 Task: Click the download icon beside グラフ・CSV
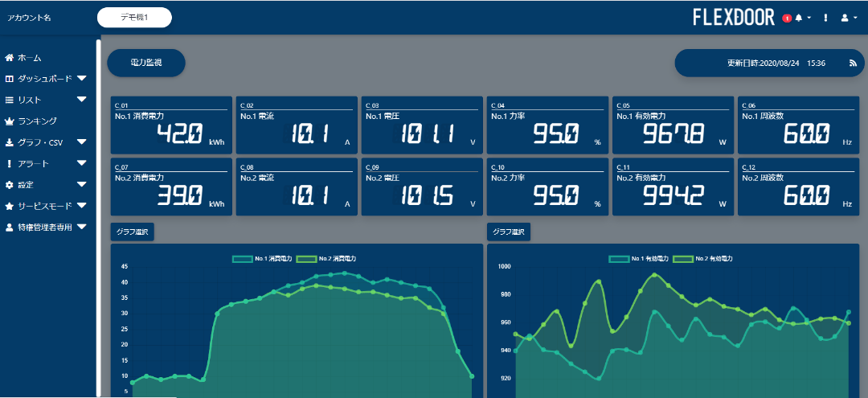pyautogui.click(x=9, y=142)
